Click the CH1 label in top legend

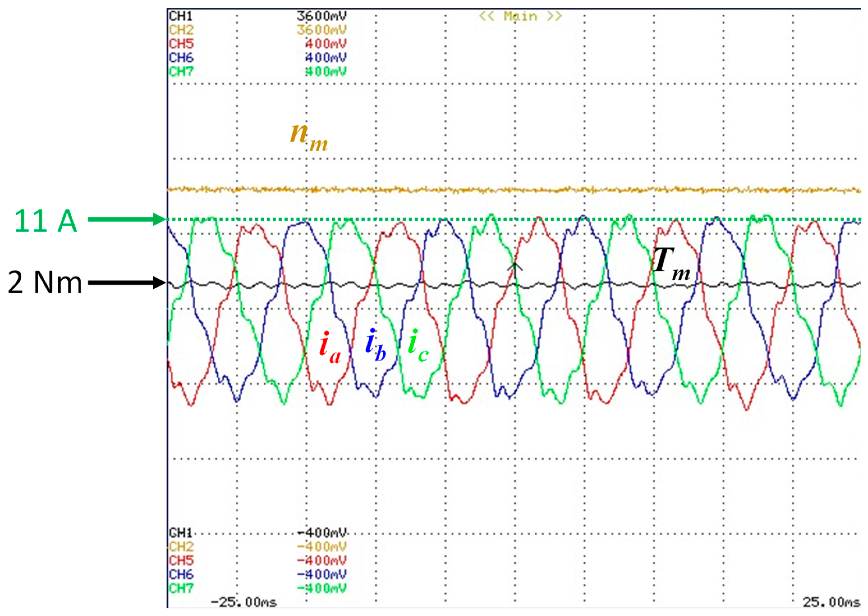[x=181, y=16]
